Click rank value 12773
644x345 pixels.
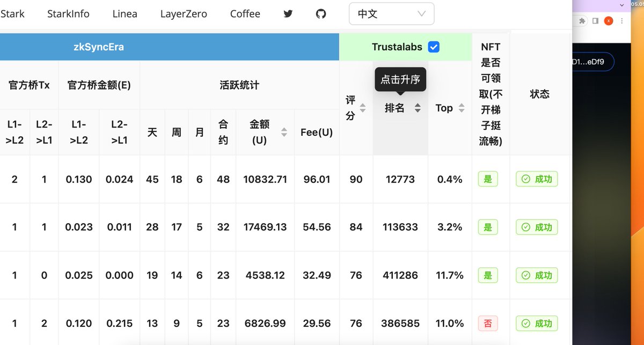pos(400,179)
